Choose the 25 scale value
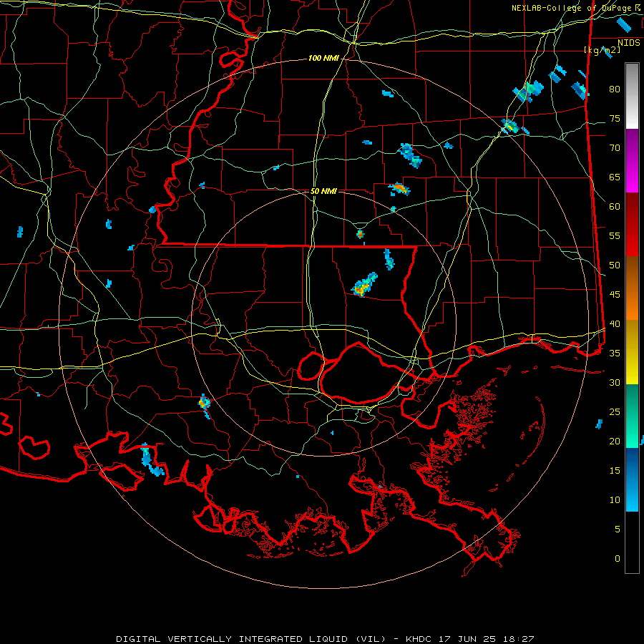Viewport: 644px width, 644px height. 615,412
